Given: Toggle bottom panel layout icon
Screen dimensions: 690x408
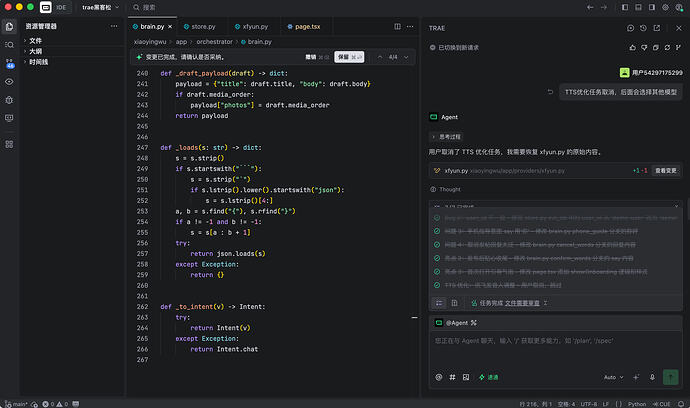Looking at the screenshot, I should click(x=639, y=7).
